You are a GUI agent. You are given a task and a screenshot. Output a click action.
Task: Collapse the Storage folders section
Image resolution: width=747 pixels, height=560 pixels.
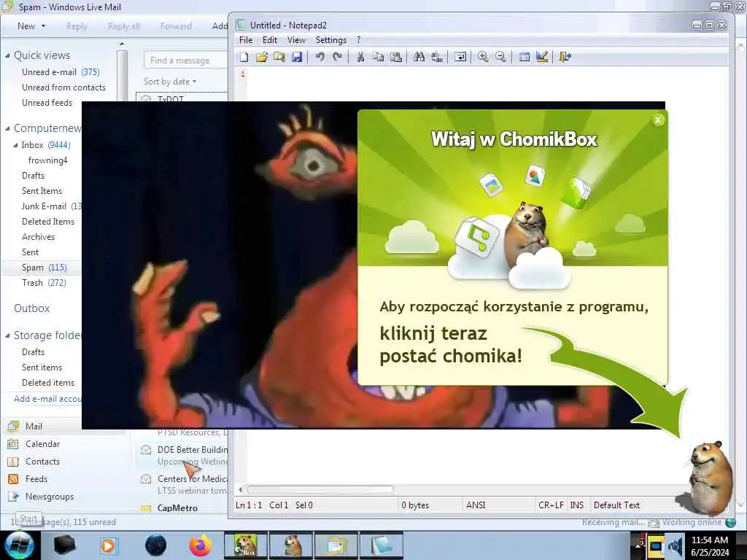7,335
